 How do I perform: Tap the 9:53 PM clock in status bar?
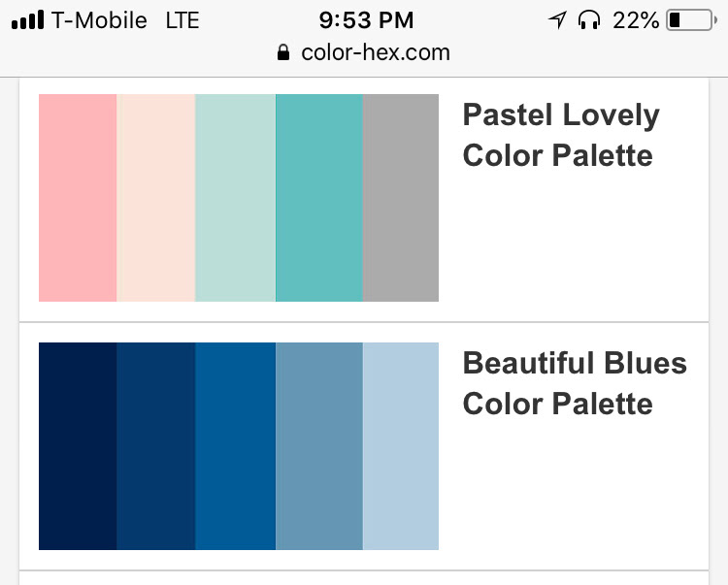pyautogui.click(x=365, y=20)
